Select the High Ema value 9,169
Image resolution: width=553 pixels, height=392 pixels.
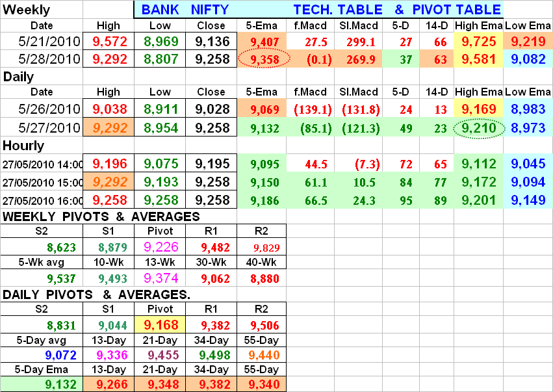tap(478, 109)
